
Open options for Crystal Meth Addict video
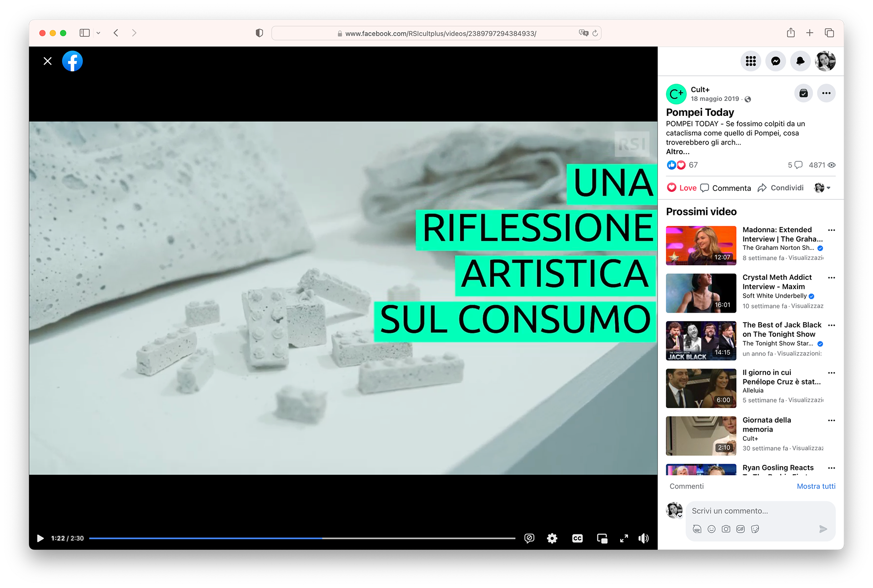pos(832,278)
